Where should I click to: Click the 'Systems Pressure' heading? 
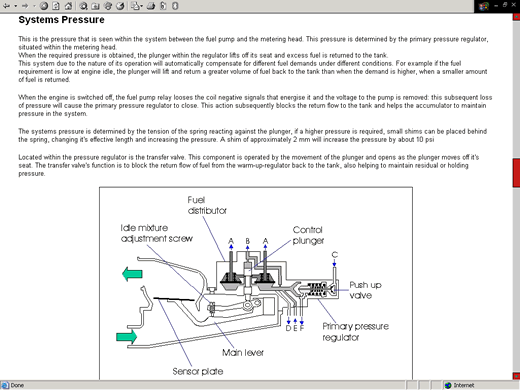coord(61,20)
